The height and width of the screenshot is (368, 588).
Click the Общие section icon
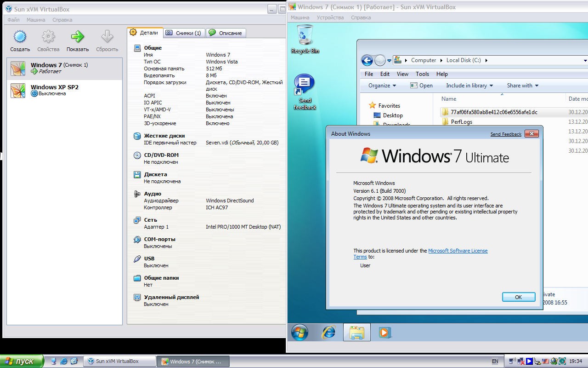tap(137, 48)
